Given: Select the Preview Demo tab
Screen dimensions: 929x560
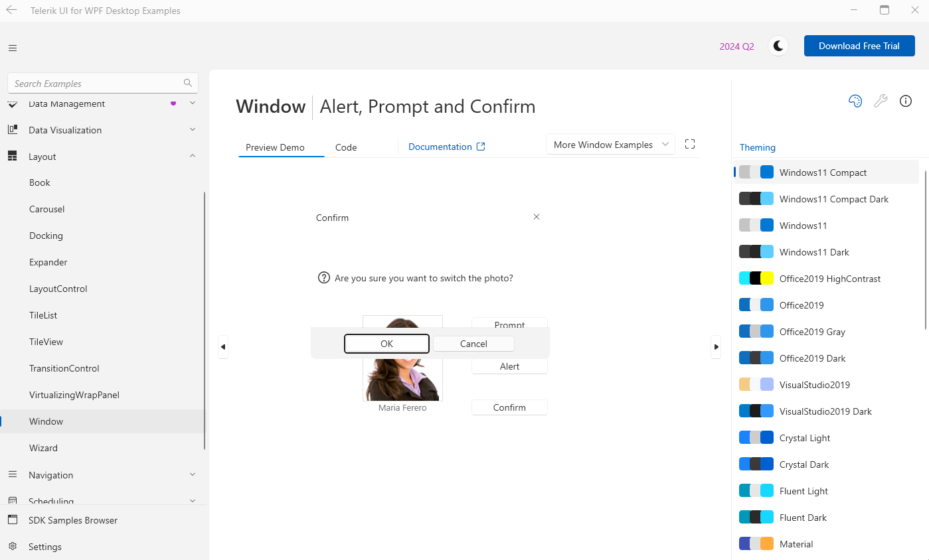Looking at the screenshot, I should (x=275, y=147).
